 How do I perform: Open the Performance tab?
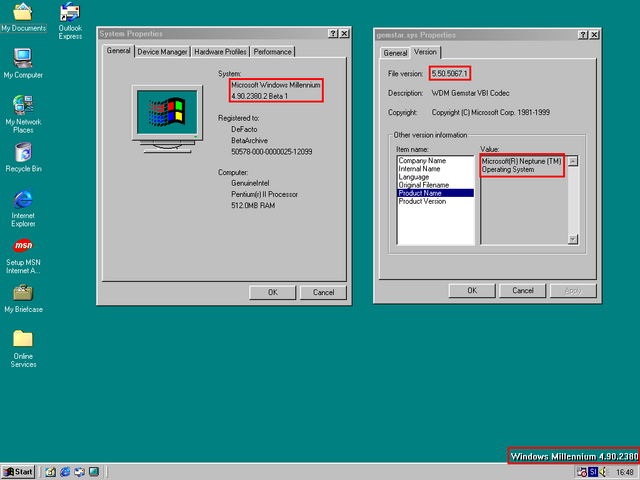tap(272, 52)
